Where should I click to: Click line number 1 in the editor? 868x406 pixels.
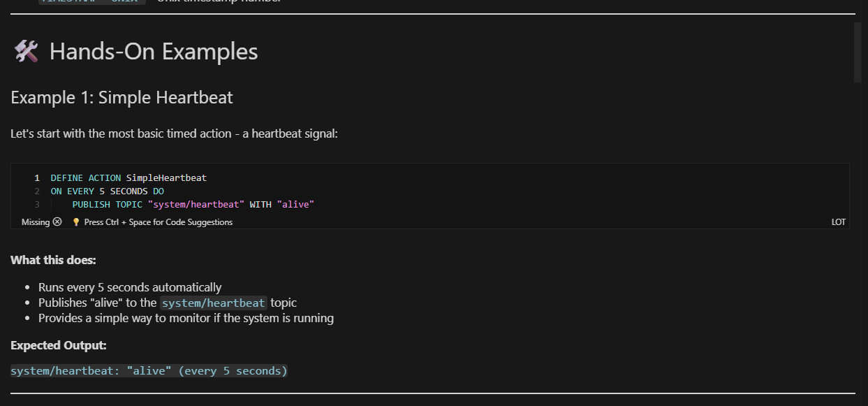coord(36,177)
